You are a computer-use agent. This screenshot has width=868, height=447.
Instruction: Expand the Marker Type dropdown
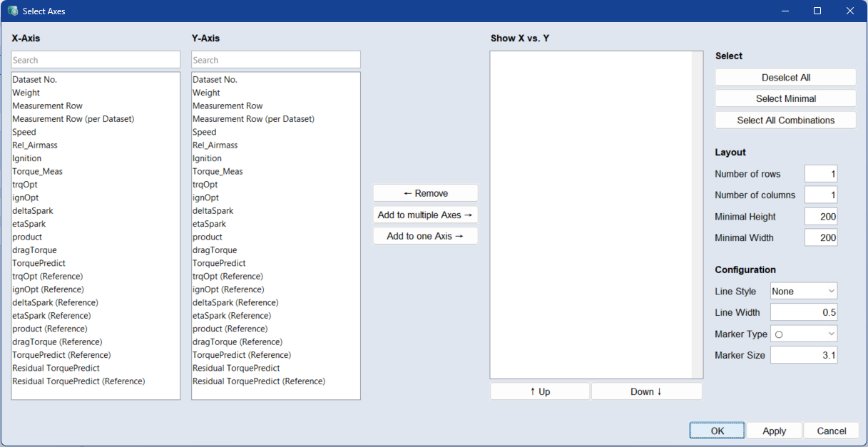[x=803, y=334]
